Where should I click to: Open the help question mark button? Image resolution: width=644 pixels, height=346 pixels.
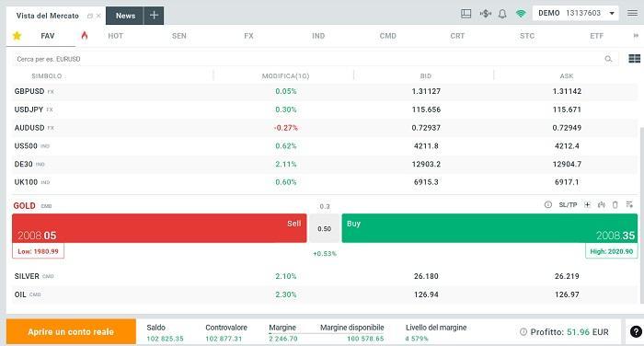636,331
